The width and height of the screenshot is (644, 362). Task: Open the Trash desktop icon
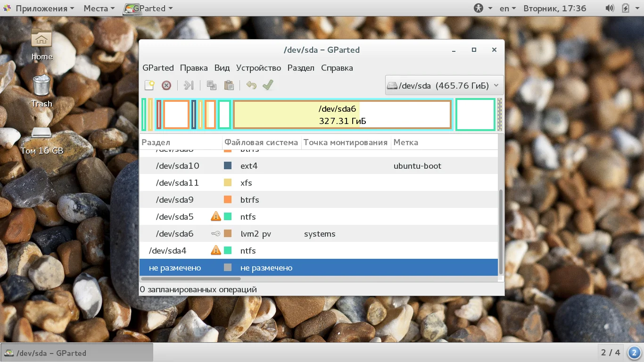click(41, 86)
